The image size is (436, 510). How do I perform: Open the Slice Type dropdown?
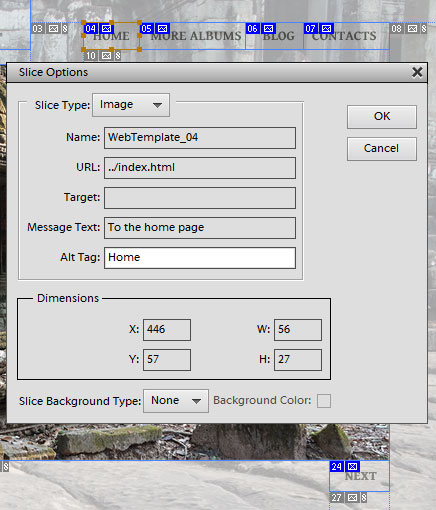click(x=131, y=105)
